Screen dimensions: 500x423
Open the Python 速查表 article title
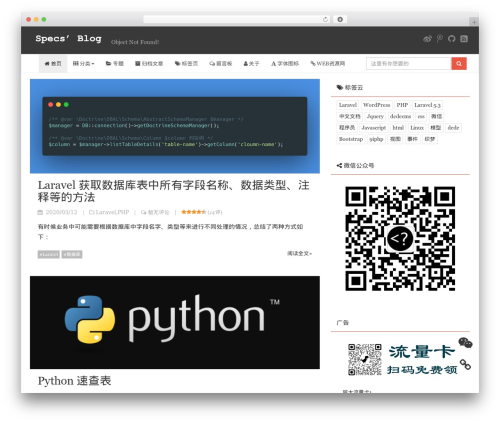(74, 381)
